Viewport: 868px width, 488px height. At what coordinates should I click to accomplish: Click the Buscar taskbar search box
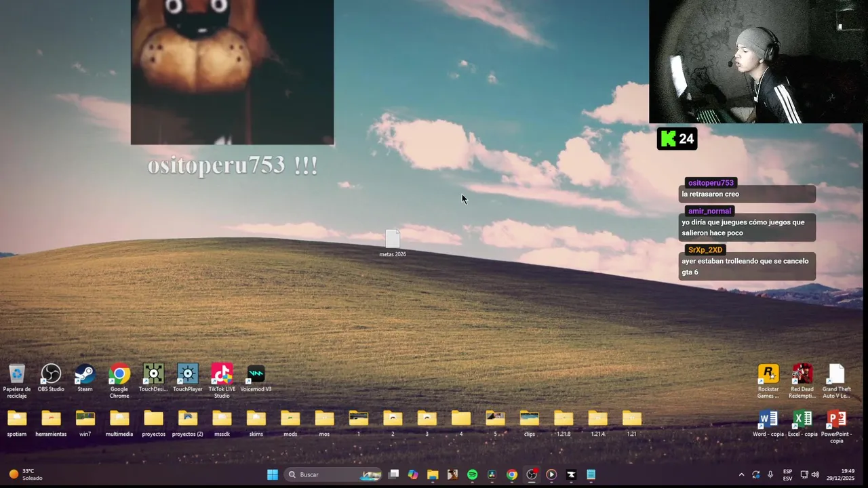click(x=334, y=474)
